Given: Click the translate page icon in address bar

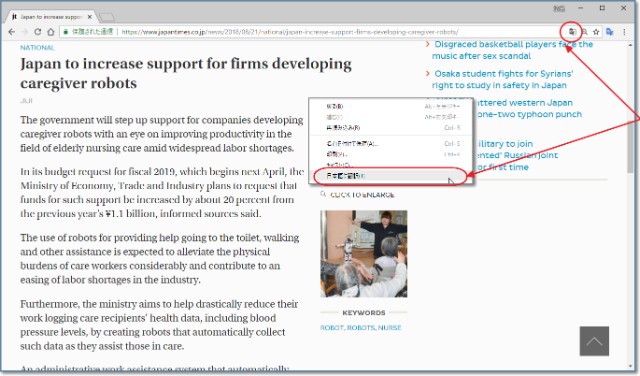Looking at the screenshot, I should click(x=572, y=32).
